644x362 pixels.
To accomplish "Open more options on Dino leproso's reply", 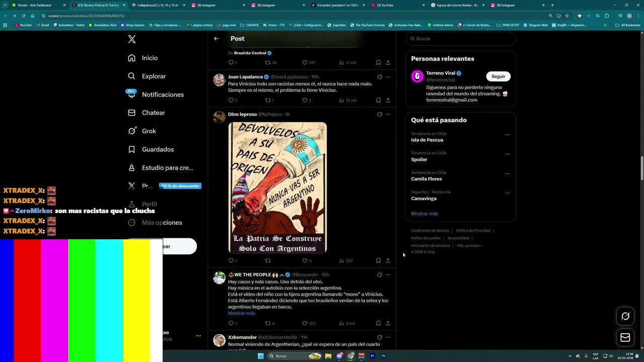I will (388, 114).
